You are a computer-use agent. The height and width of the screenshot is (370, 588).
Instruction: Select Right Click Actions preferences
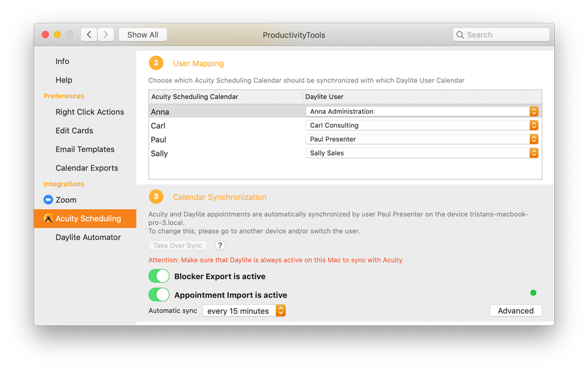[x=90, y=112]
